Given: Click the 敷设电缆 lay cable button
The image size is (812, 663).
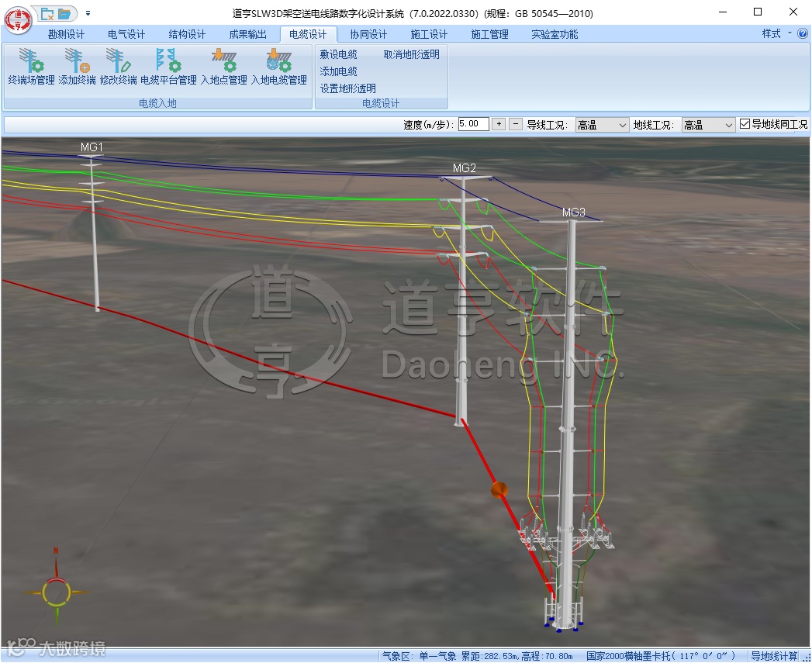Looking at the screenshot, I should click(338, 54).
